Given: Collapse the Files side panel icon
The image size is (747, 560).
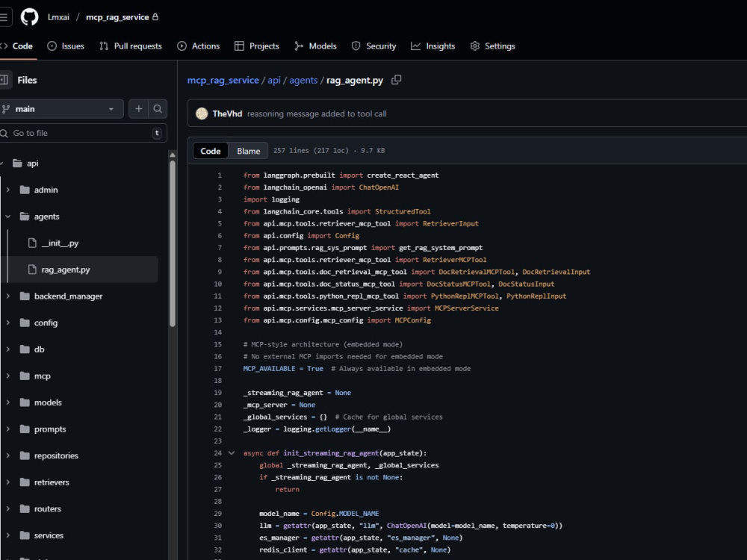Looking at the screenshot, I should click(4, 80).
